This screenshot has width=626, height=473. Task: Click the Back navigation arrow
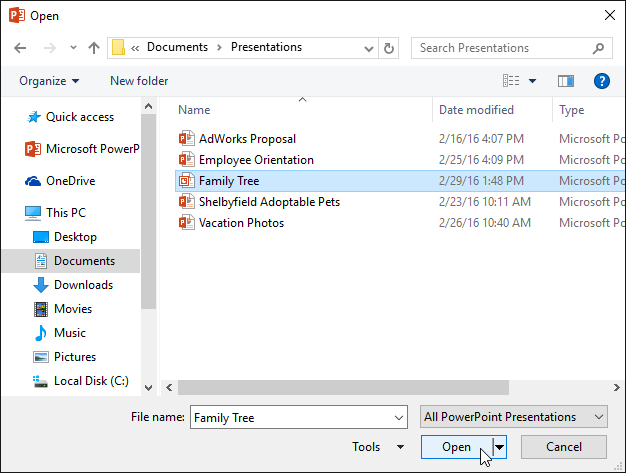[x=20, y=48]
